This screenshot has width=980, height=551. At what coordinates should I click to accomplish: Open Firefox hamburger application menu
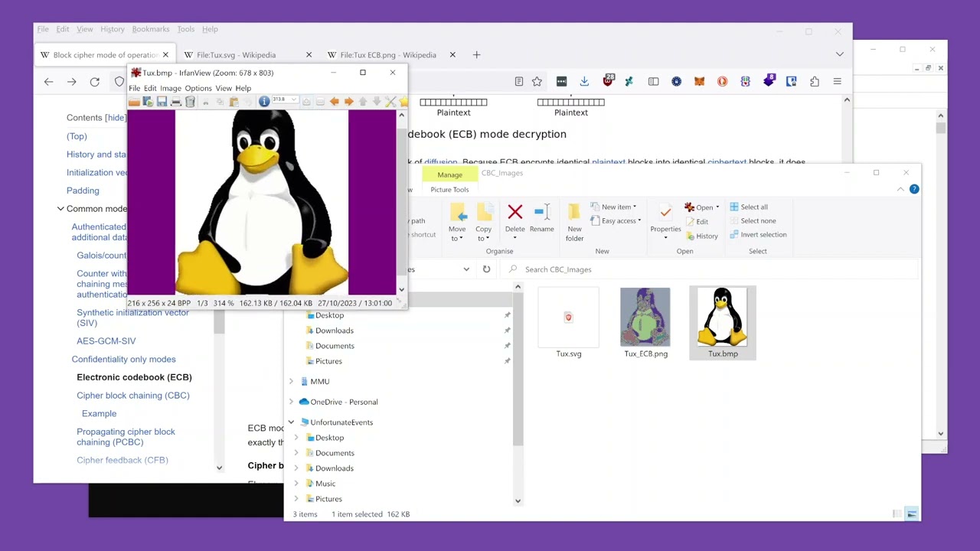pyautogui.click(x=837, y=81)
